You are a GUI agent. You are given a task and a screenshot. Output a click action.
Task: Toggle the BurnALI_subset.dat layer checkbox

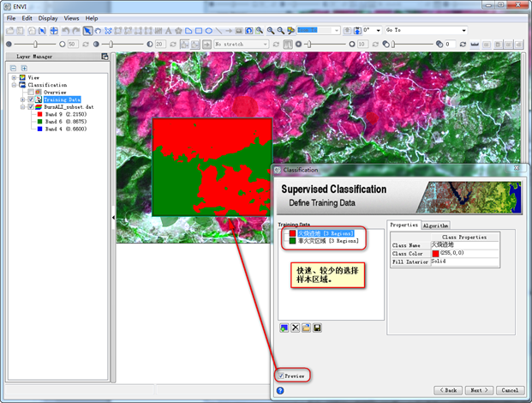coord(31,106)
